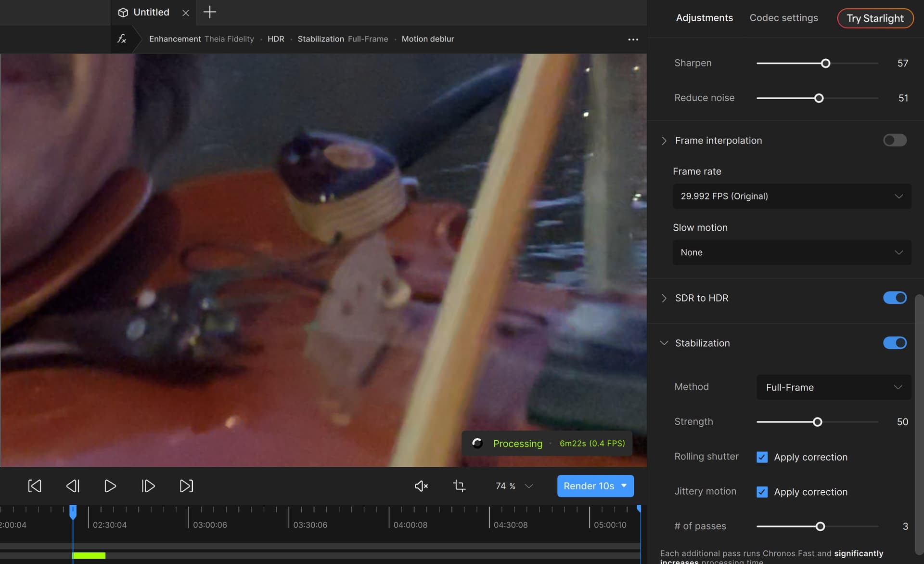Play the video preview

point(110,486)
